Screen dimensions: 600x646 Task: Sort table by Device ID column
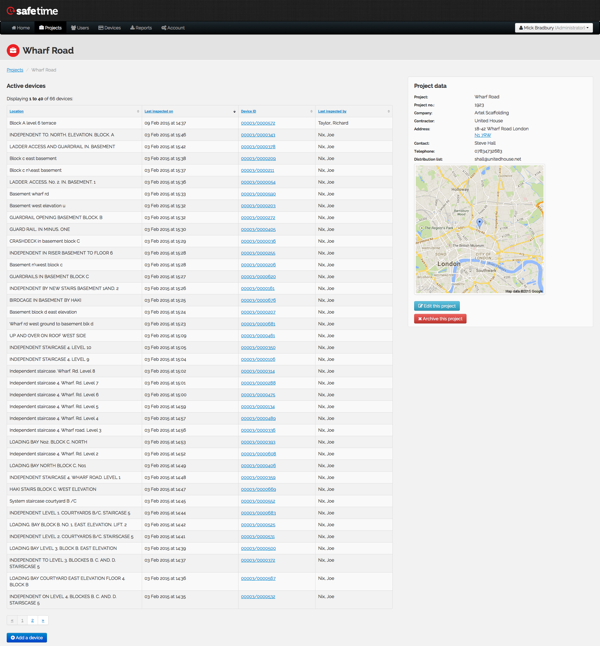pyautogui.click(x=248, y=111)
